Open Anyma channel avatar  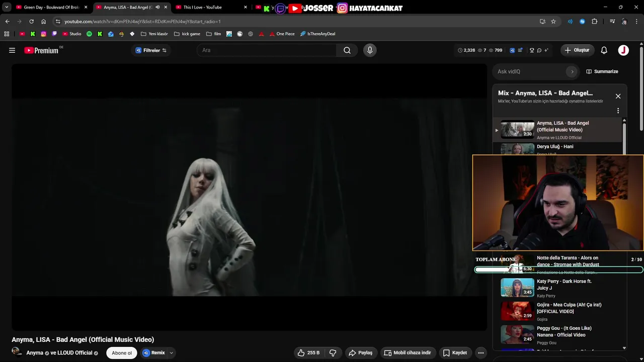tap(17, 351)
